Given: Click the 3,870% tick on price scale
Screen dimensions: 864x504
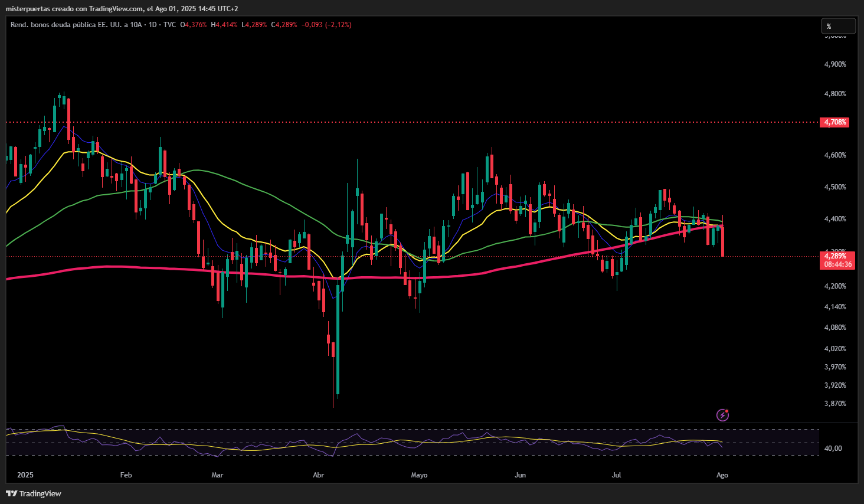Looking at the screenshot, I should [x=834, y=404].
